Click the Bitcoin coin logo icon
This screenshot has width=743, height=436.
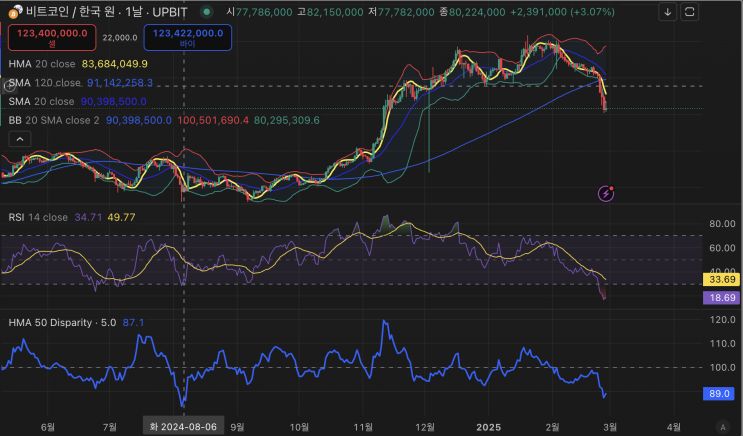tap(15, 11)
